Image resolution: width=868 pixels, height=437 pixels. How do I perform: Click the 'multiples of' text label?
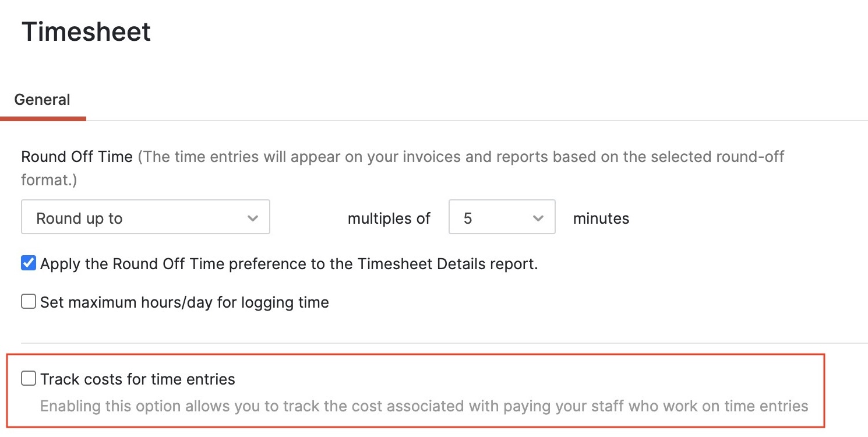(389, 218)
